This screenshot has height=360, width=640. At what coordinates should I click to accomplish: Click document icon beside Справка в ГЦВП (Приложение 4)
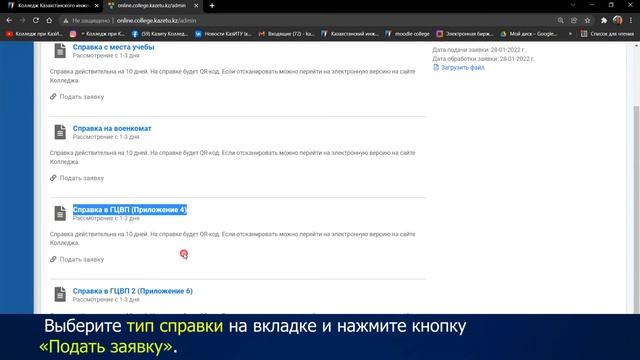pos(60,213)
